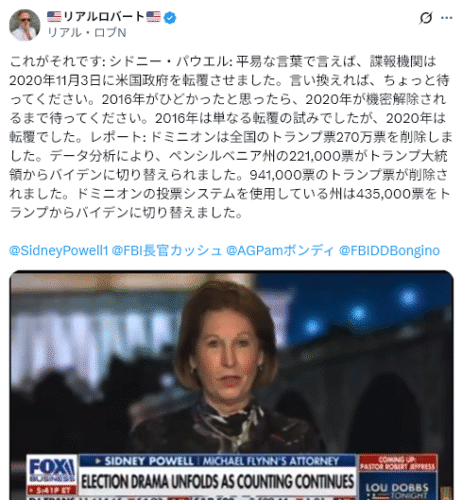The height and width of the screenshot is (500, 462).
Task: Click the tweet body text
Action: point(231,137)
